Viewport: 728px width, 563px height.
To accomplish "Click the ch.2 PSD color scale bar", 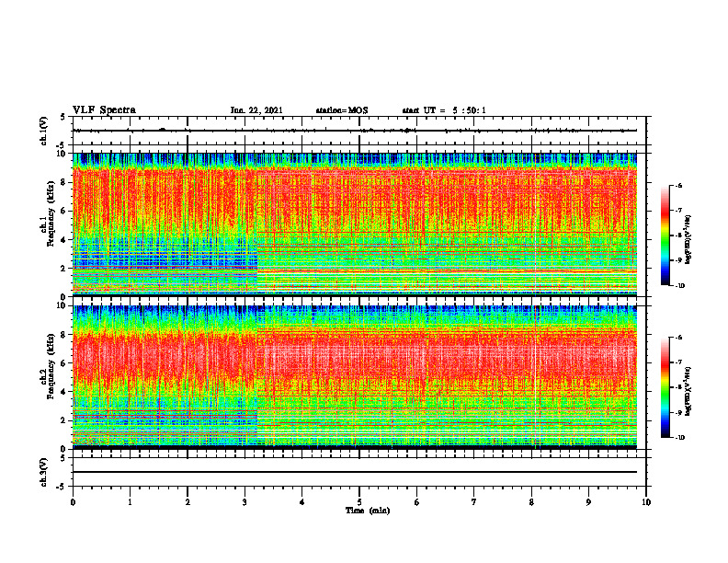I will coord(665,387).
